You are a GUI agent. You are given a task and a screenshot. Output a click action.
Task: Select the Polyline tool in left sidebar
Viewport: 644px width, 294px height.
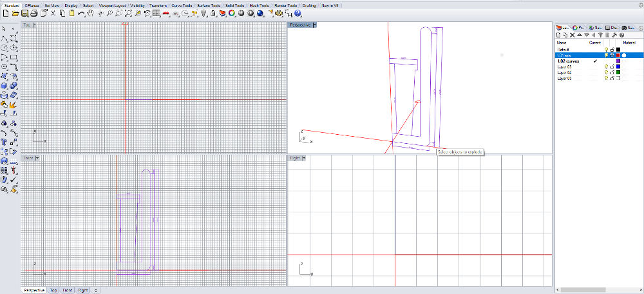4,39
